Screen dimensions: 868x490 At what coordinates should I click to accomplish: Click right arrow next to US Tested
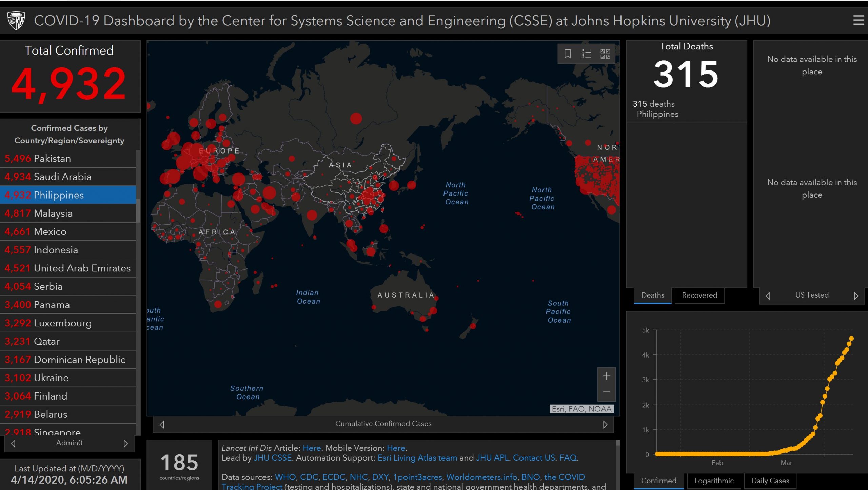856,296
